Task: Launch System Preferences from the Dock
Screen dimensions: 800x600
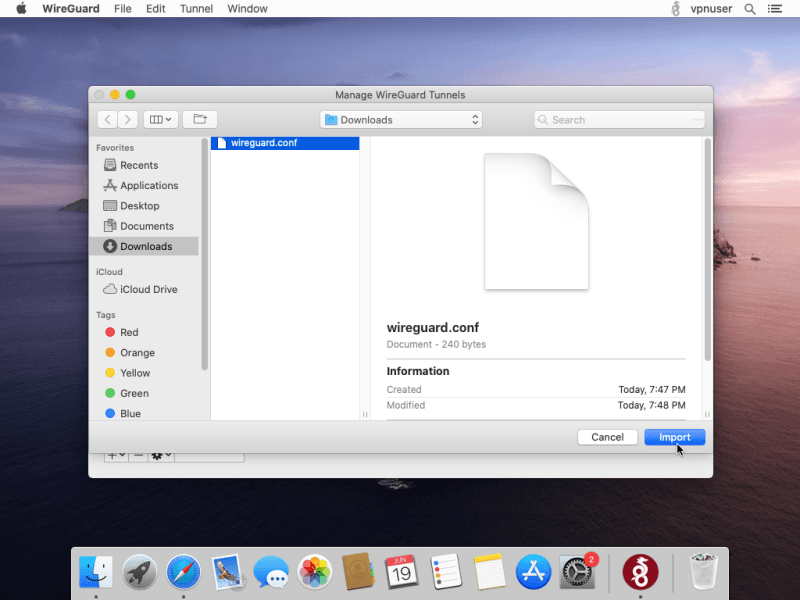Action: pos(577,572)
